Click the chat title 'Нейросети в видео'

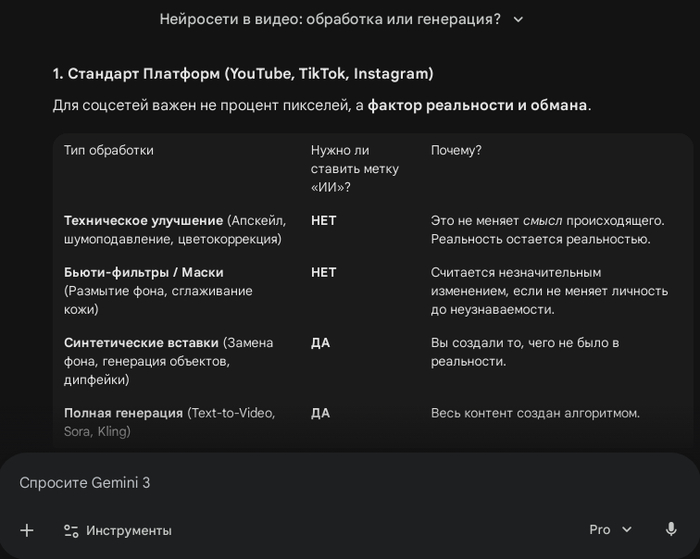point(330,19)
